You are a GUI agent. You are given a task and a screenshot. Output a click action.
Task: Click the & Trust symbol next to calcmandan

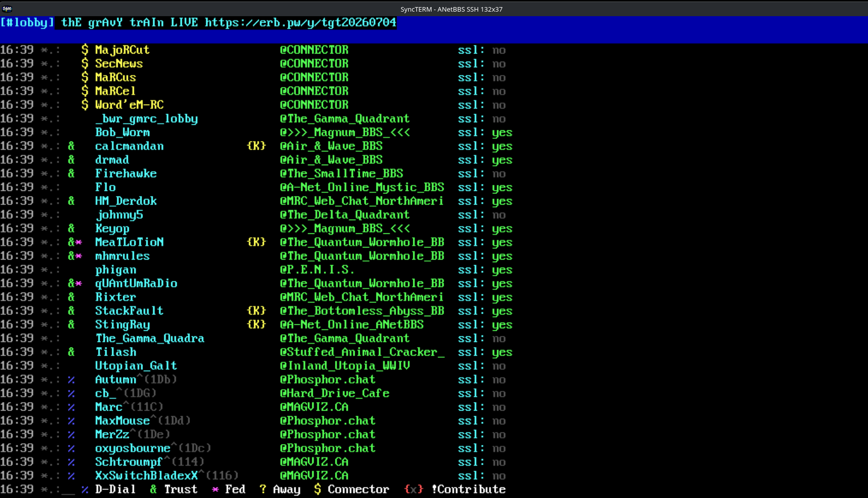71,146
